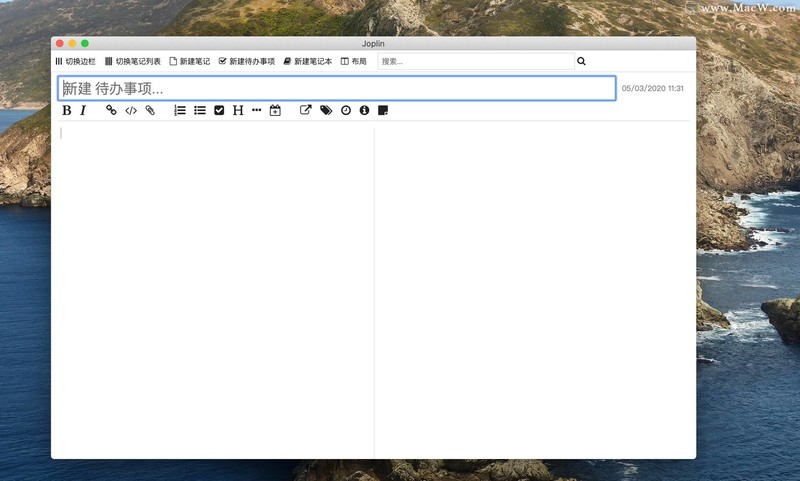800x481 pixels.
Task: Create new notebook (新建笔记本)
Action: click(x=308, y=61)
